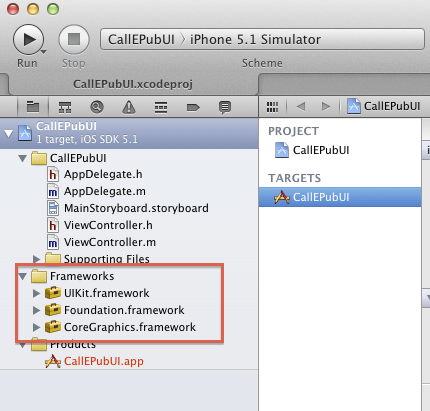430x411 pixels.
Task: Expand CoreGraphics.framework
Action: (x=36, y=327)
